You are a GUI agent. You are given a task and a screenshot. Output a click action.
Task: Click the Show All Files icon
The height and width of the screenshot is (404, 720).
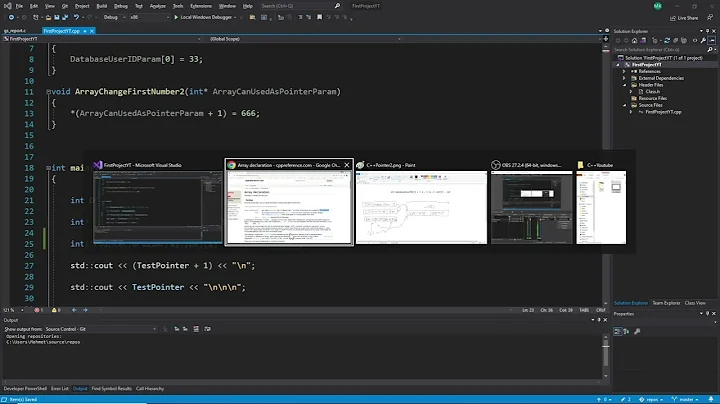pos(684,40)
